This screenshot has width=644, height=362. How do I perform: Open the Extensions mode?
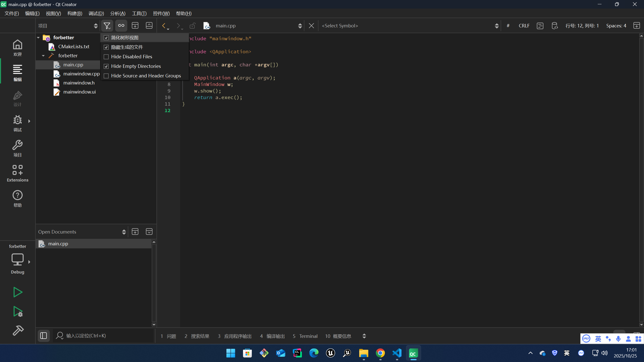coord(18,173)
